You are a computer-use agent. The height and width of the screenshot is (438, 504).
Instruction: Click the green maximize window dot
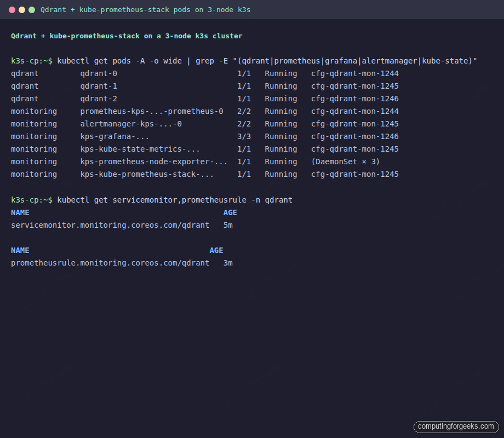point(32,10)
